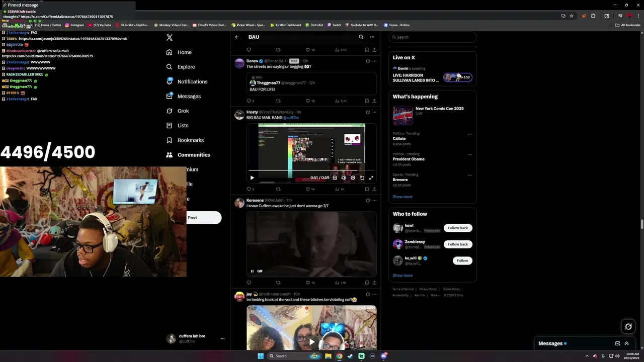644x362 pixels.
Task: Open All Bookmarks folder
Action: pyautogui.click(x=627, y=25)
